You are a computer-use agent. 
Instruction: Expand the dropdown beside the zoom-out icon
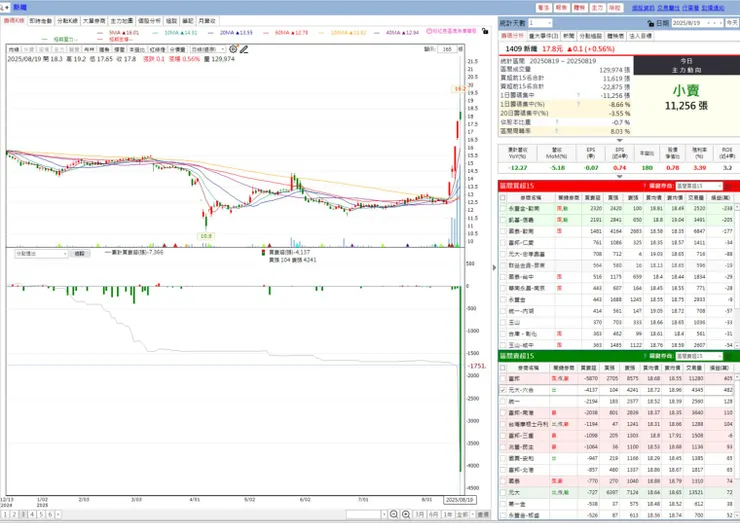pos(384,515)
